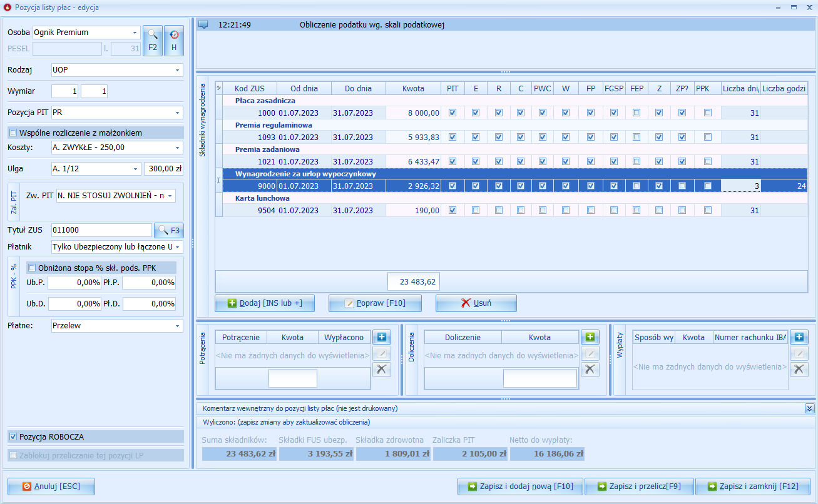Select the Płaca zasadnicza 8 000,00 amount cell
This screenshot has width=818, height=504.
click(x=413, y=113)
